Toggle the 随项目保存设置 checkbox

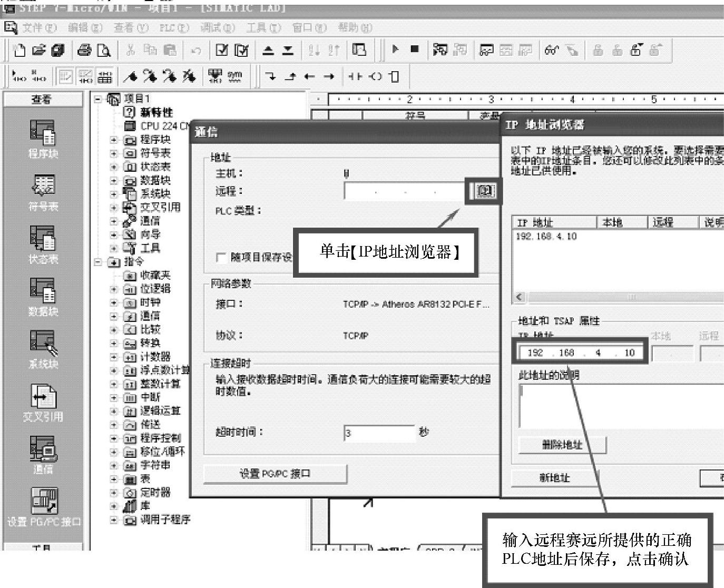click(x=221, y=258)
